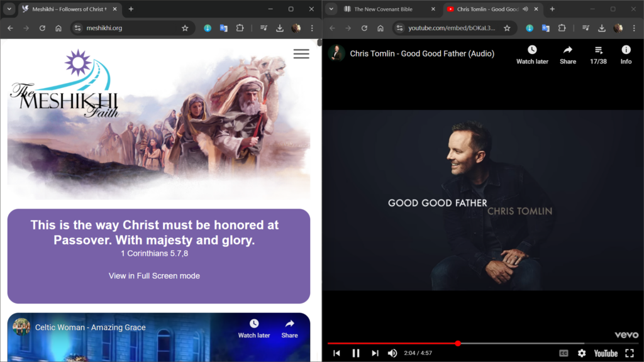Screen dimensions: 644x362
Task: Open the blue download extension in YouTube window
Action: coord(530,28)
